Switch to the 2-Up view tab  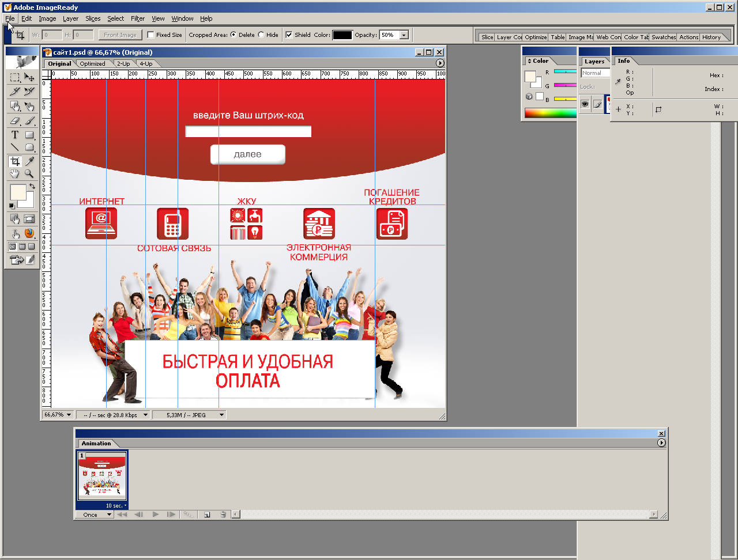coord(123,64)
